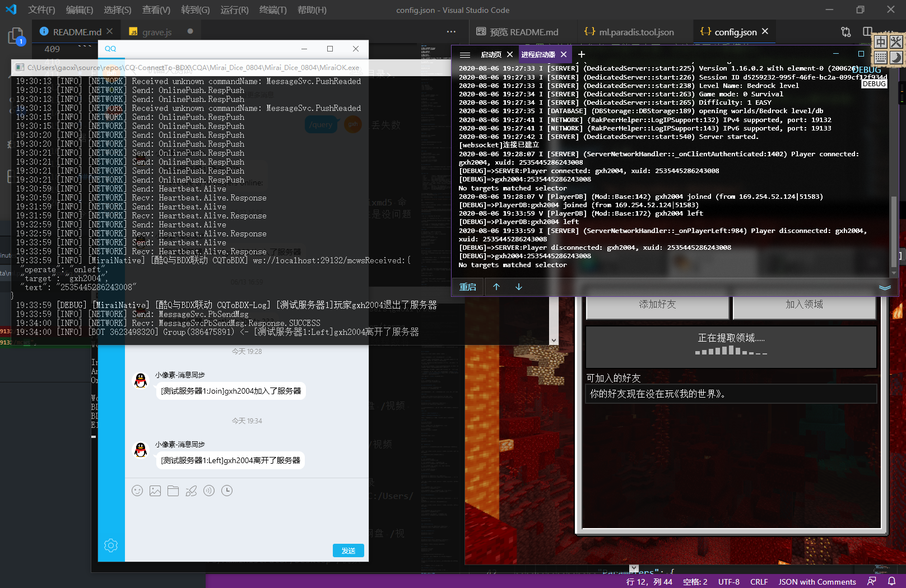
Task: Select the send image icon in QQ
Action: (155, 490)
